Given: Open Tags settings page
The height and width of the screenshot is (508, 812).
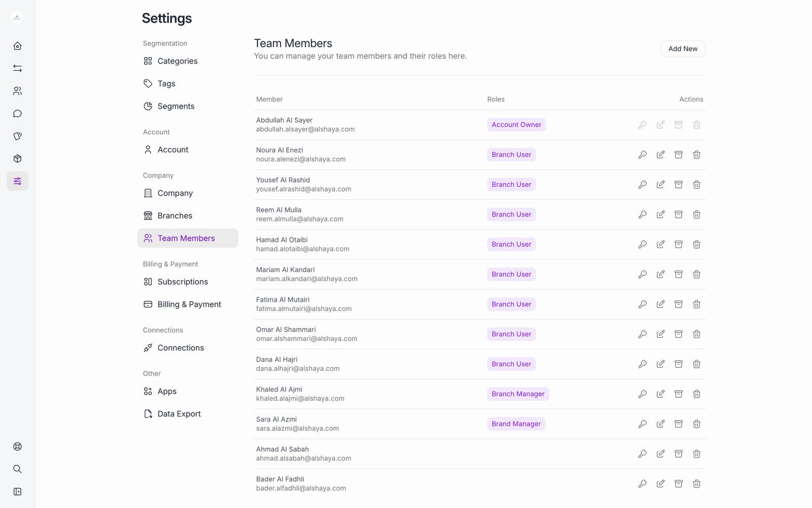Looking at the screenshot, I should coord(188,83).
